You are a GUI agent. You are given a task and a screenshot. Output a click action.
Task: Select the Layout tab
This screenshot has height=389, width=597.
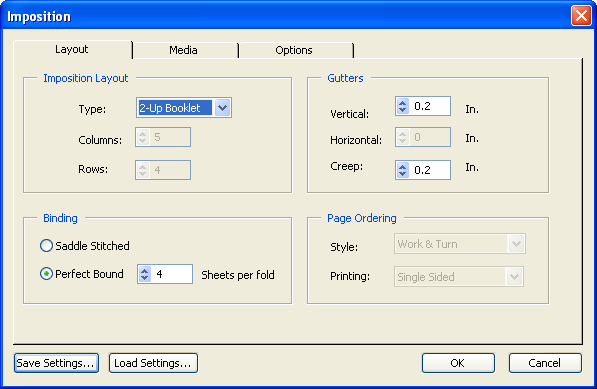(72, 49)
